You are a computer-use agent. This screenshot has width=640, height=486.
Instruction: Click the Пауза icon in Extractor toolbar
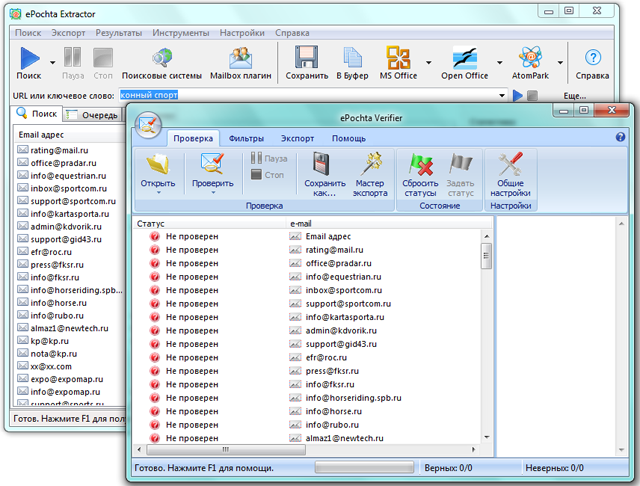coord(73,57)
